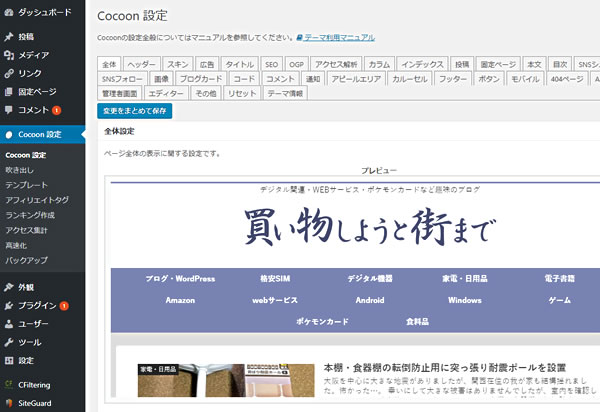Viewport: 600px width, 412px height.
Task: Select the アピールエリア tab
Action: click(356, 79)
